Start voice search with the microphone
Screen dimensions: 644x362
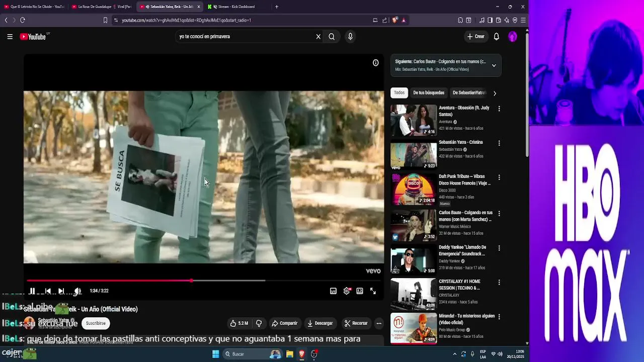[350, 37]
